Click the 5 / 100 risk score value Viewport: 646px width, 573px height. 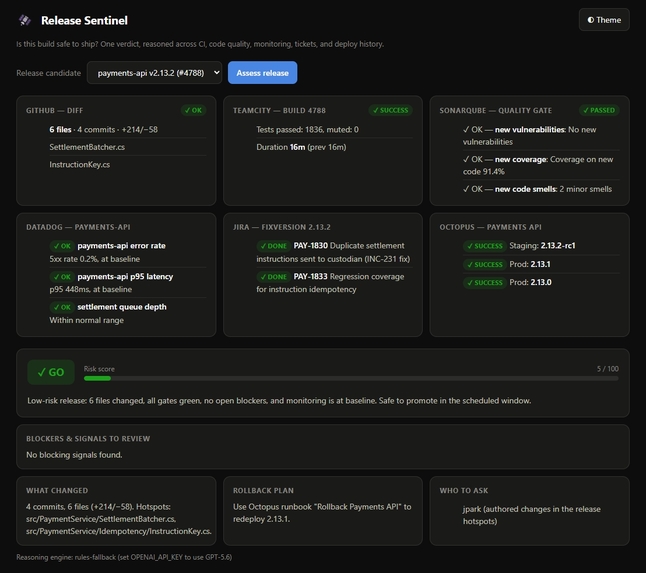coord(608,369)
